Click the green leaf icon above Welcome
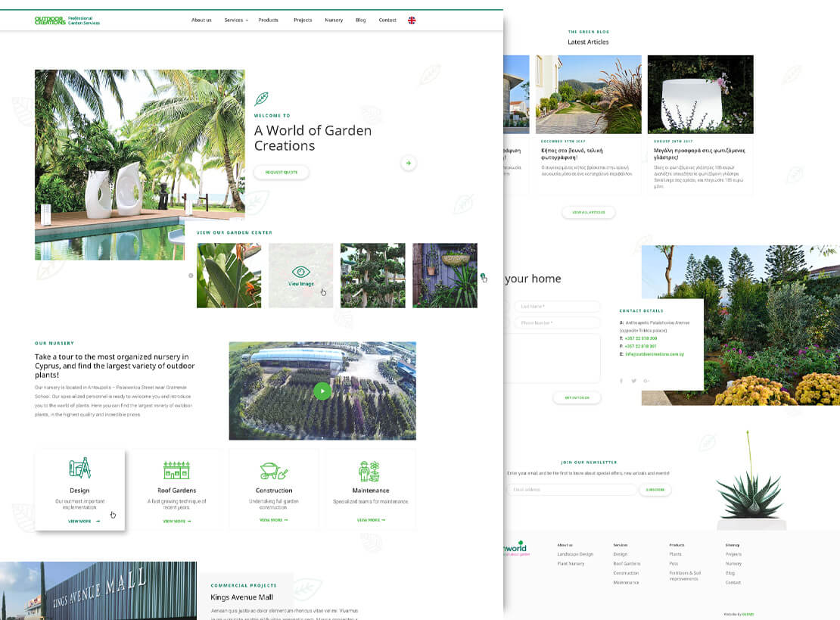 [261, 98]
